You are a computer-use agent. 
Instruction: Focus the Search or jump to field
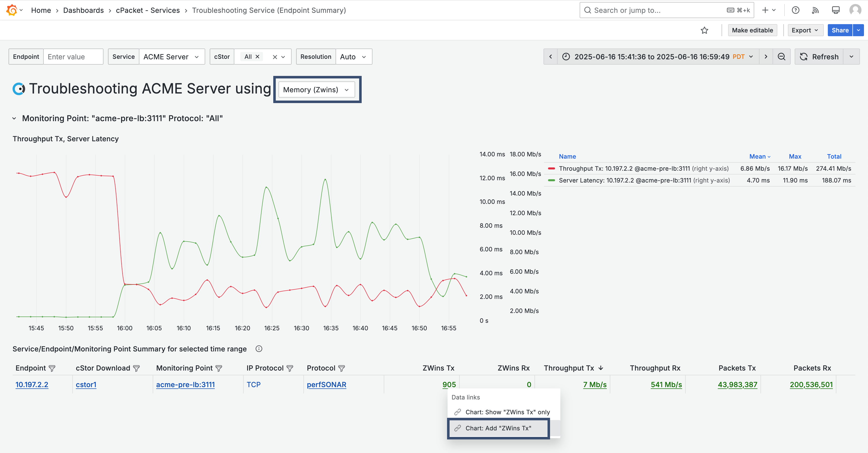[667, 10]
